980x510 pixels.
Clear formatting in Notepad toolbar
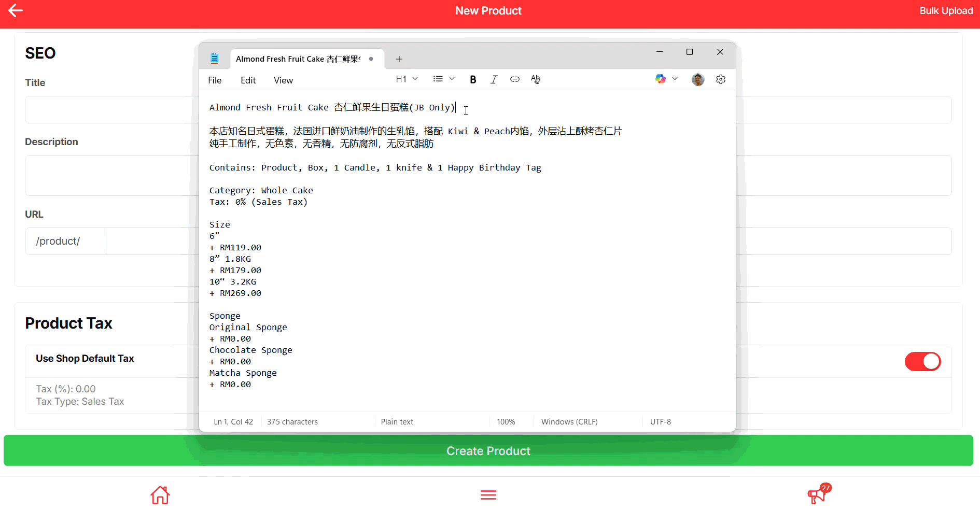point(536,79)
